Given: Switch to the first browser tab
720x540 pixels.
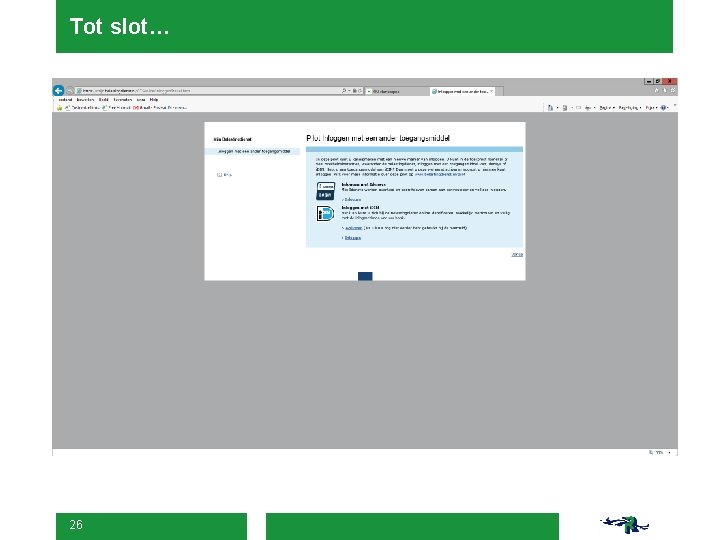Looking at the screenshot, I should 397,91.
